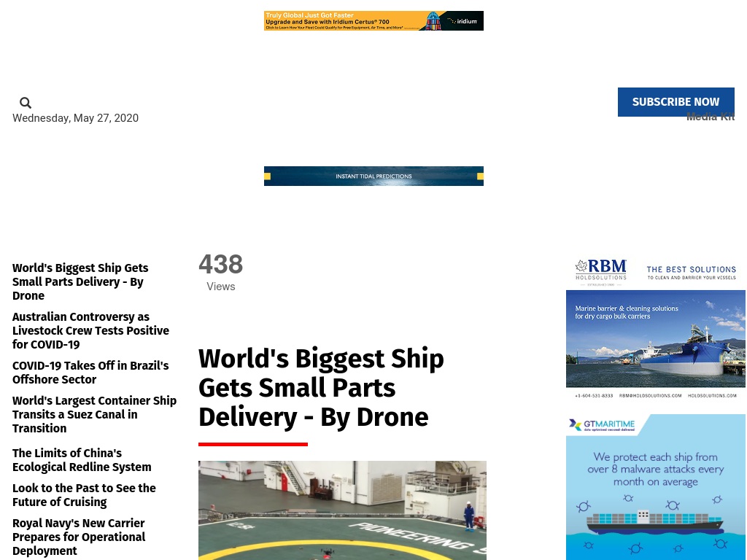Read The Limits of China's Ecological Redline System
Image resolution: width=747 pixels, height=560 pixels.
[82, 460]
